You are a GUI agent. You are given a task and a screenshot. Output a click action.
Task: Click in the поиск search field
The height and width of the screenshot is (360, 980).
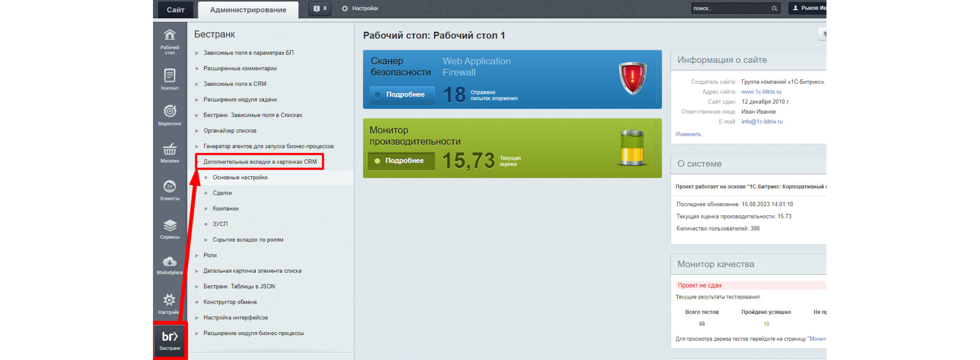(730, 8)
